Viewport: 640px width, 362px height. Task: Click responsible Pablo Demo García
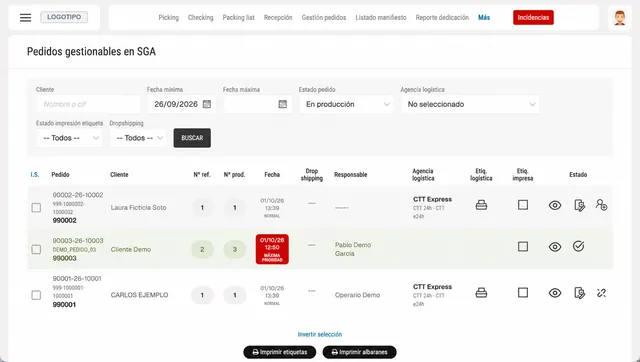pos(353,249)
